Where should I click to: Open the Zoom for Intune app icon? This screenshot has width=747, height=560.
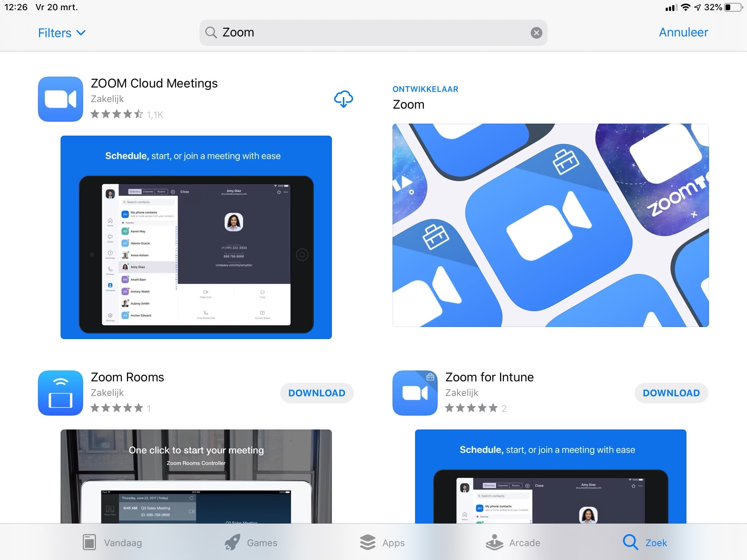(415, 393)
